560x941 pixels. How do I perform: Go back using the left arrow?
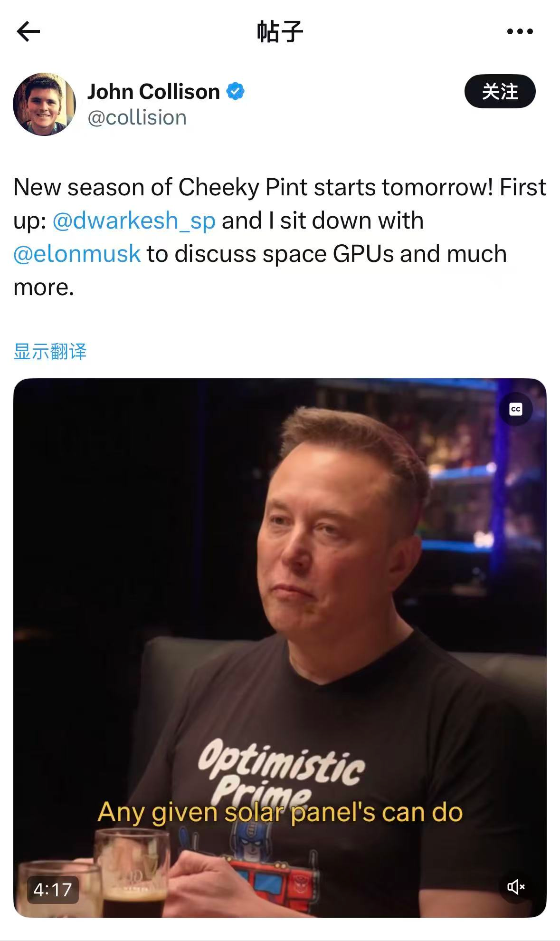pos(28,32)
